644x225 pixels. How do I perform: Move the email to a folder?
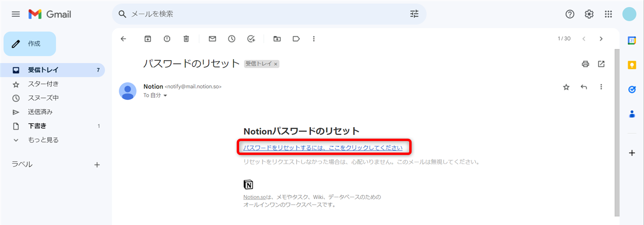[x=277, y=39]
